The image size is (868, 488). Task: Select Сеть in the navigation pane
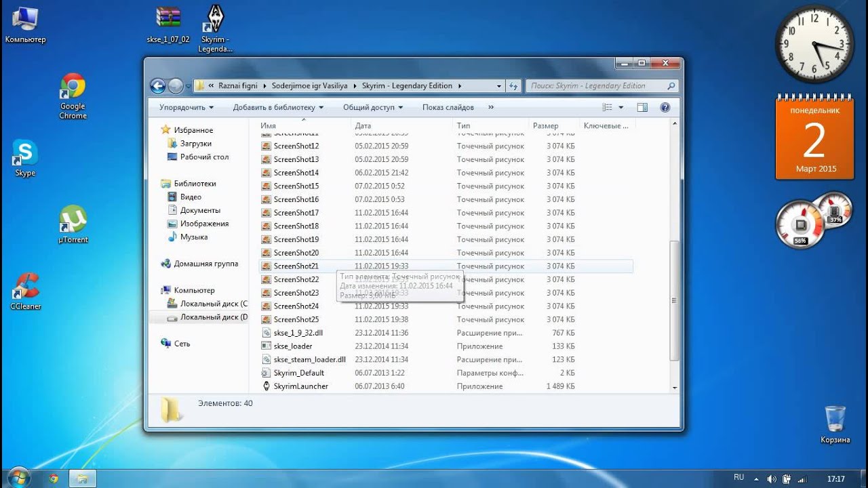point(182,344)
